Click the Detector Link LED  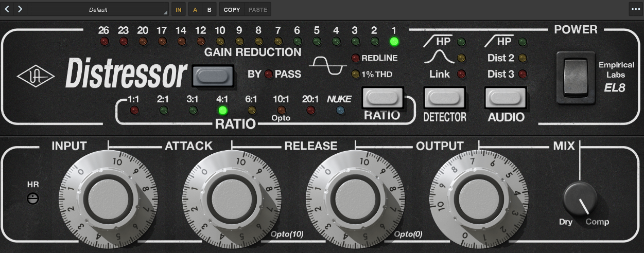[x=461, y=74]
